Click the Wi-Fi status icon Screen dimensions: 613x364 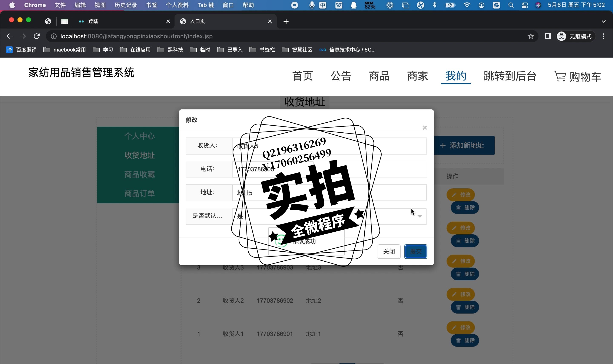[467, 5]
